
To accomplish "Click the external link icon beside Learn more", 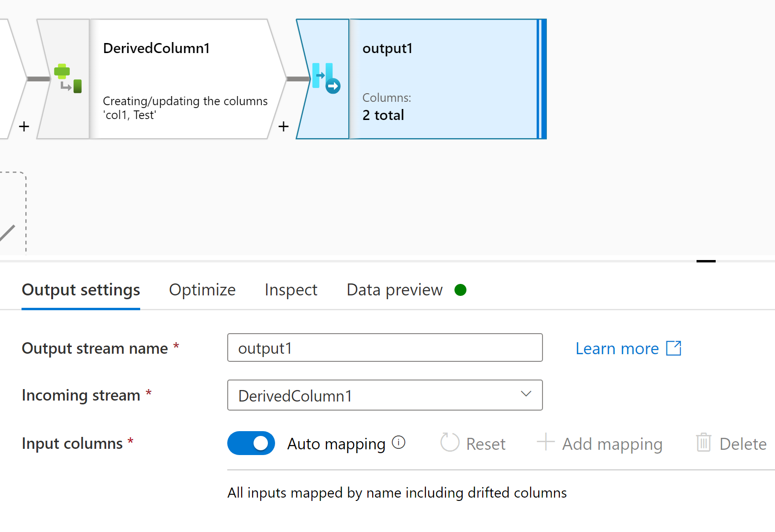I will (x=674, y=348).
